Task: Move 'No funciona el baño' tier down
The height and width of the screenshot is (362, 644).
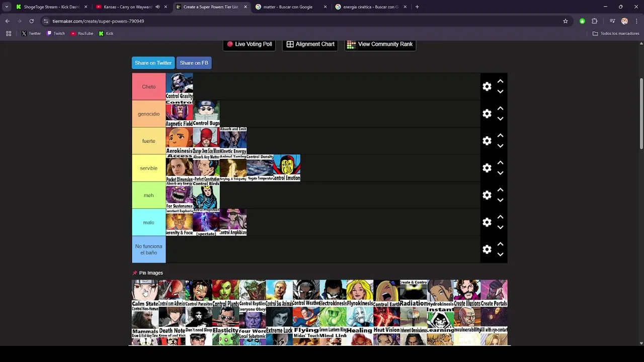Action: [x=500, y=254]
